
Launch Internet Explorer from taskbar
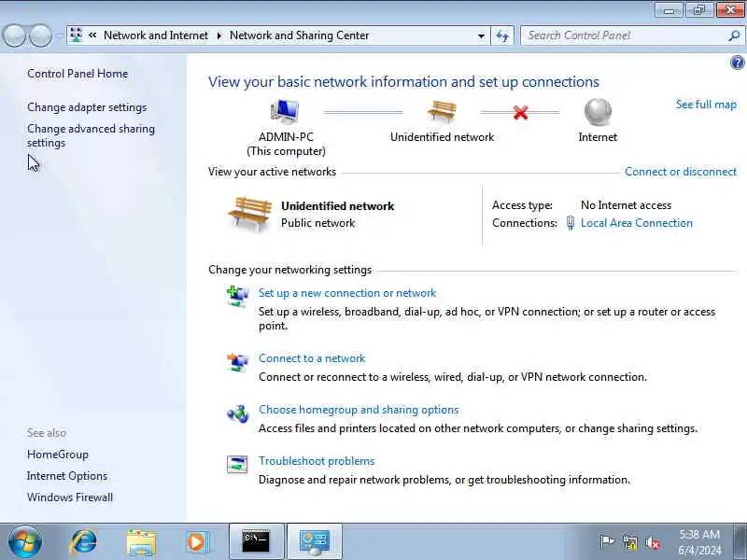[x=83, y=542]
